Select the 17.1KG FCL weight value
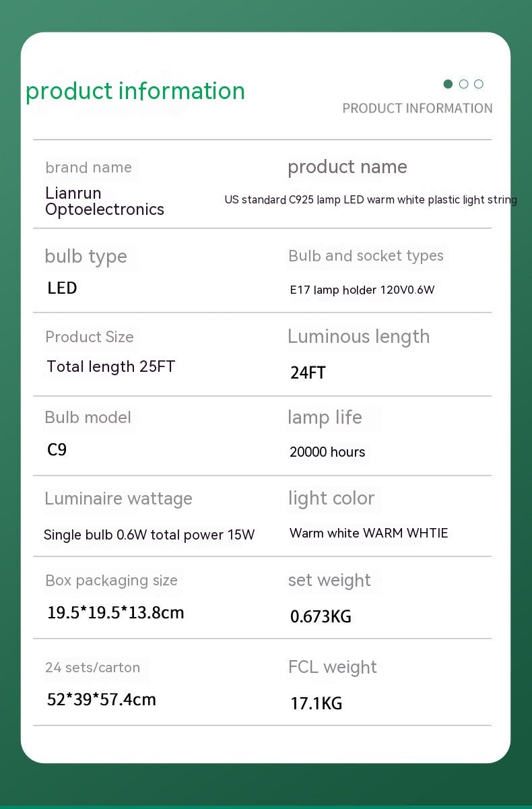The width and height of the screenshot is (532, 809). pyautogui.click(x=317, y=704)
